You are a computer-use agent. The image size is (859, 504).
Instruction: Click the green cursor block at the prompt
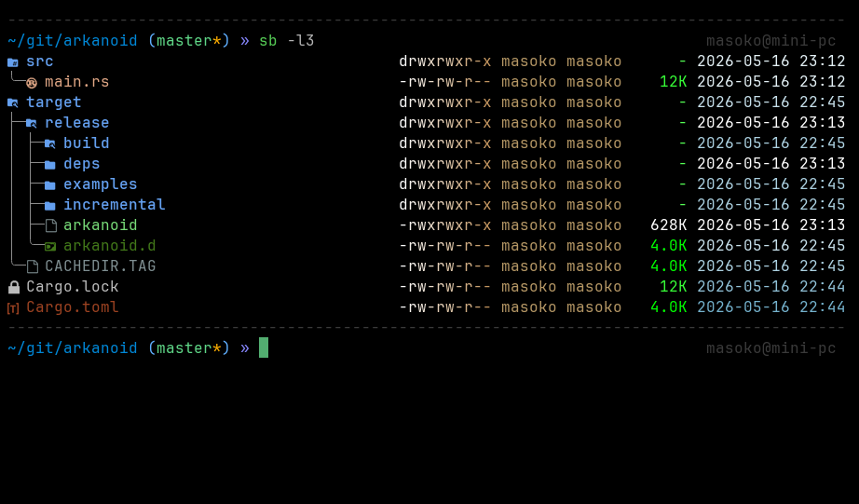tap(264, 347)
